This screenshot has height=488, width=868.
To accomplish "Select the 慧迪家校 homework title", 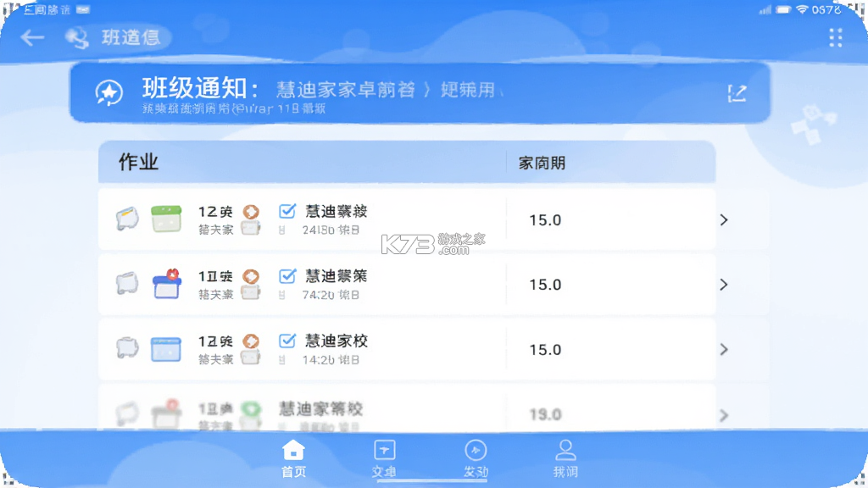I will point(336,341).
